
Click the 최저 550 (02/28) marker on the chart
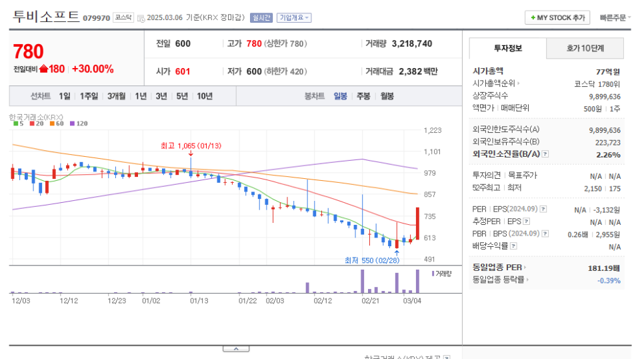pos(372,260)
